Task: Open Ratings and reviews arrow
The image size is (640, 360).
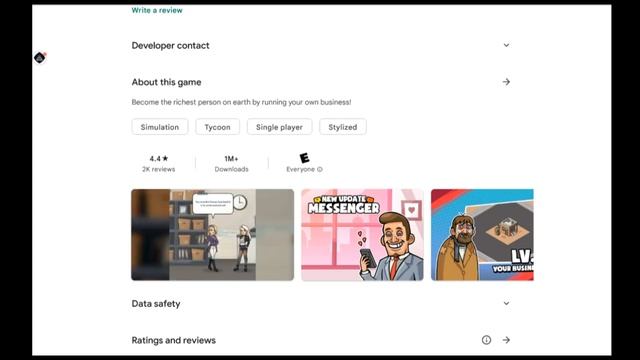Action: 506,340
